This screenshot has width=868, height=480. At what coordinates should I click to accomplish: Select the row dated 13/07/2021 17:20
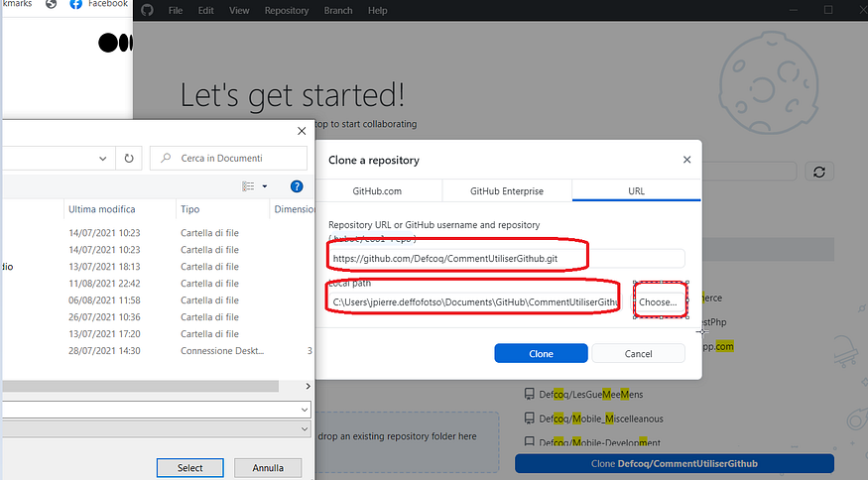159,334
